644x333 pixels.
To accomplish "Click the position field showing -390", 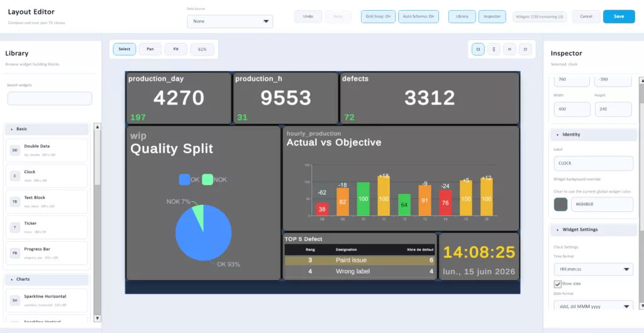I will (x=613, y=80).
